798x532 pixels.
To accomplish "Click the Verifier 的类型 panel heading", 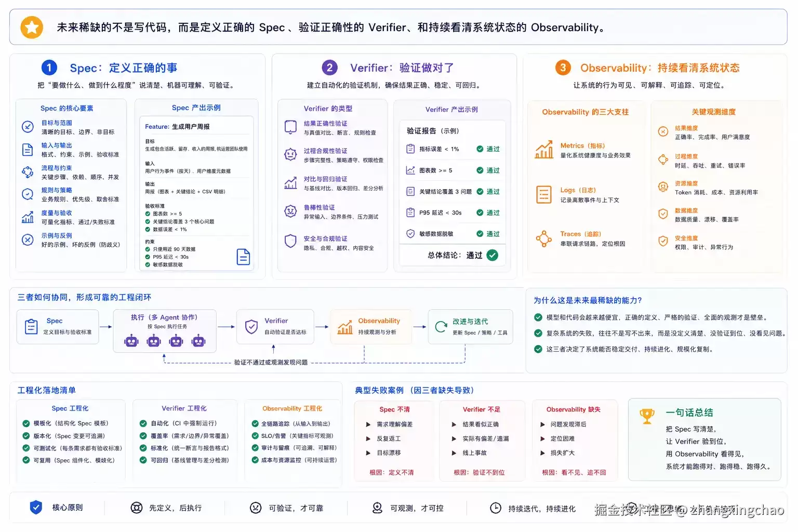I will pos(328,109).
